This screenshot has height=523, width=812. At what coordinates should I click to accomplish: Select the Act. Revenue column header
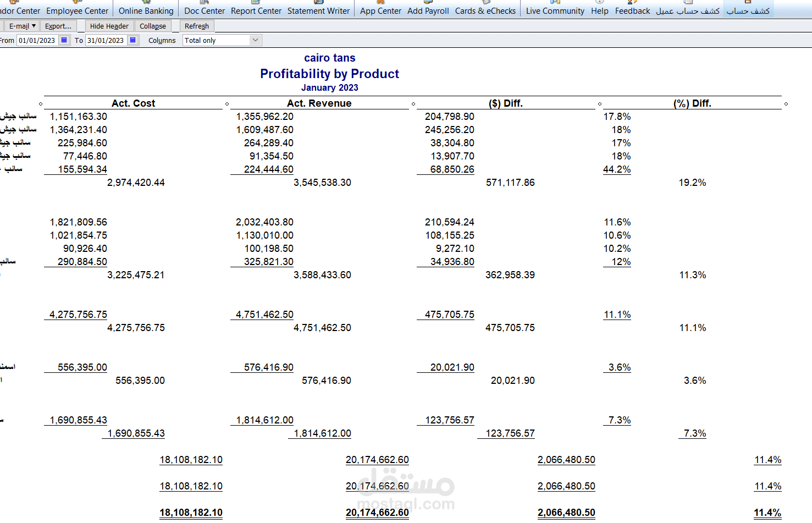[319, 103]
